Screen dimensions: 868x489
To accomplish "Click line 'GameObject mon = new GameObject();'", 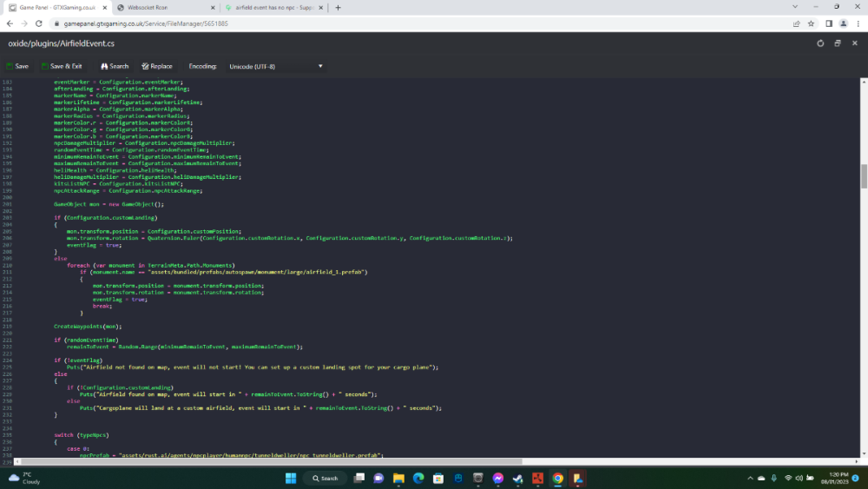I will click(x=108, y=204).
